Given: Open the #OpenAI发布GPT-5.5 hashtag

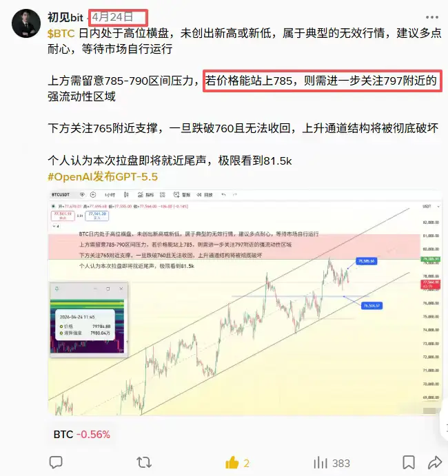Looking at the screenshot, I should click(x=103, y=176).
